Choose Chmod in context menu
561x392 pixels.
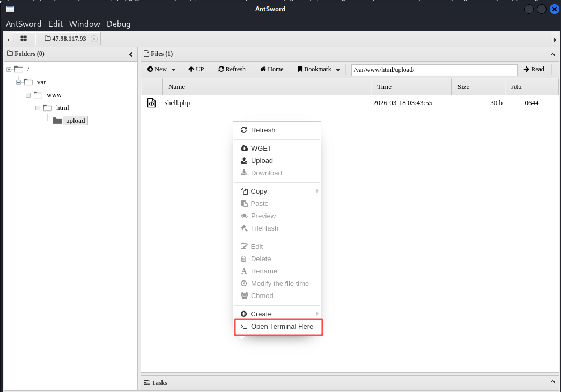tap(277, 296)
